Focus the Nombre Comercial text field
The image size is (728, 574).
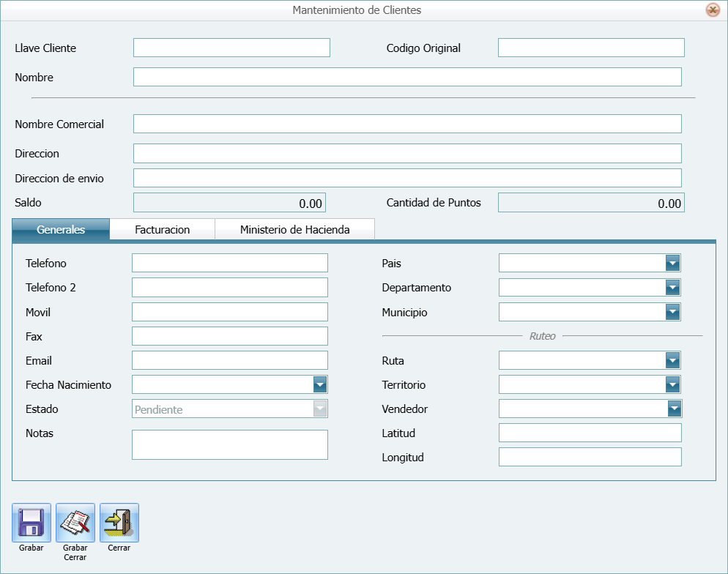(x=407, y=124)
